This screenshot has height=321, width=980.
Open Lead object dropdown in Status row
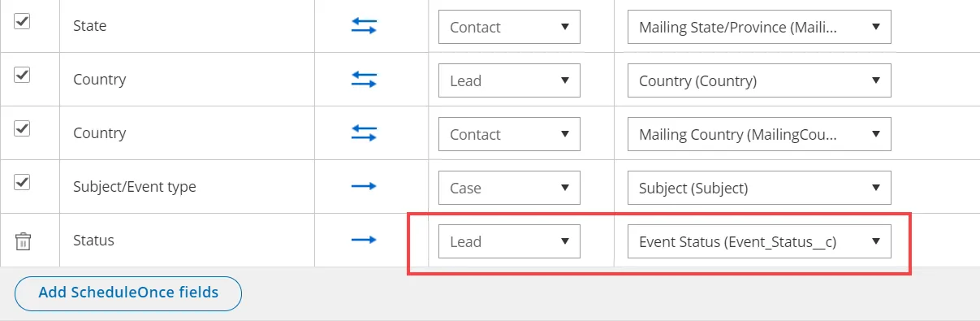(509, 241)
